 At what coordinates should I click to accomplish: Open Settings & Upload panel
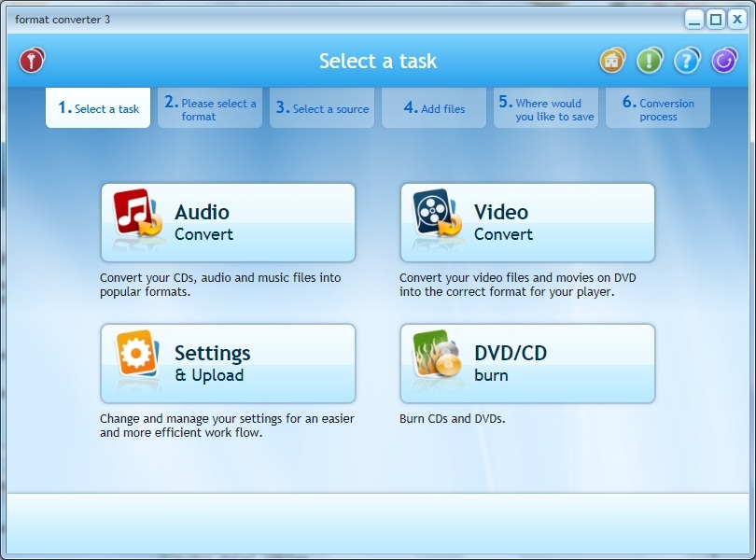(228, 361)
